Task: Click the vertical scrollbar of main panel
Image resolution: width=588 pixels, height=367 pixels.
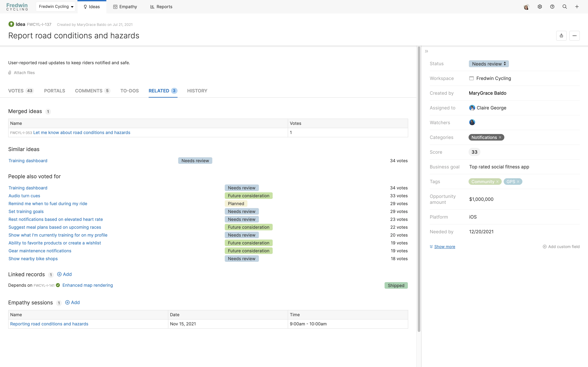Action: 419,189
